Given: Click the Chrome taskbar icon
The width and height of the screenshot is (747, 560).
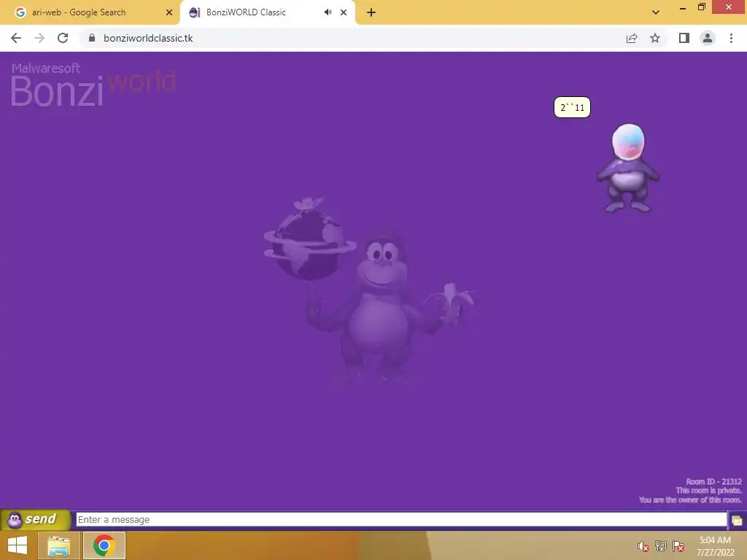Looking at the screenshot, I should coord(104,545).
